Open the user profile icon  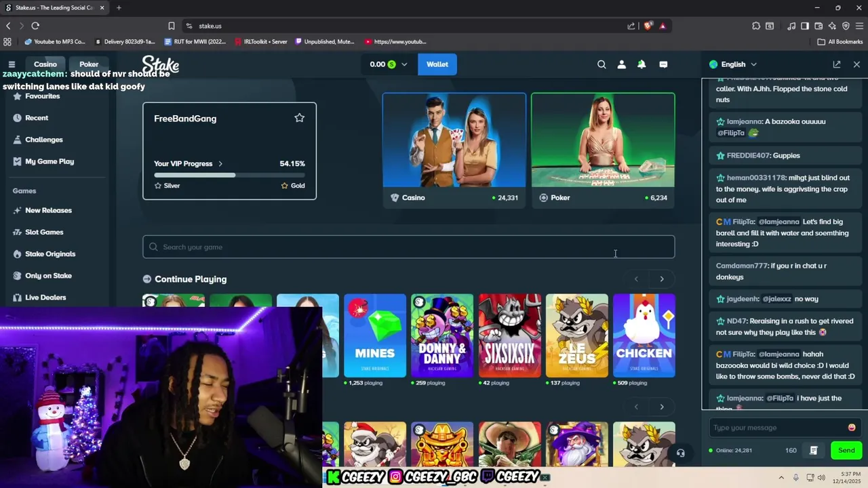click(x=621, y=64)
